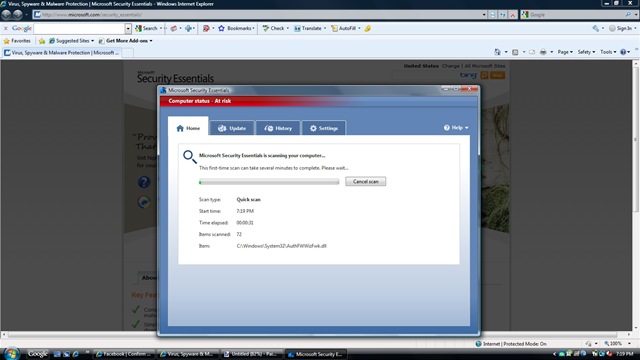Viewport: 640px width, 360px height.
Task: Click the Quick scan type value
Action: 249,200
